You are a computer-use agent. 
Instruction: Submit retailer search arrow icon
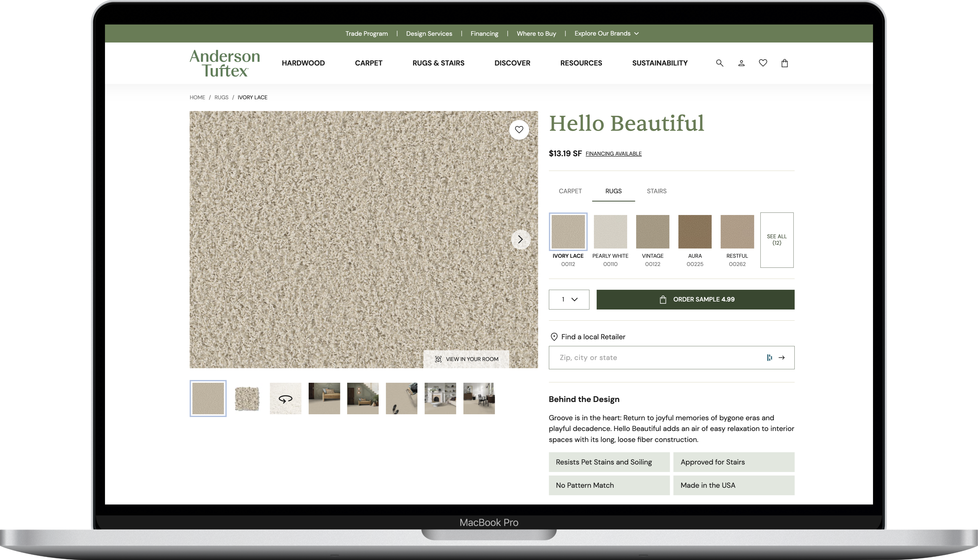781,358
